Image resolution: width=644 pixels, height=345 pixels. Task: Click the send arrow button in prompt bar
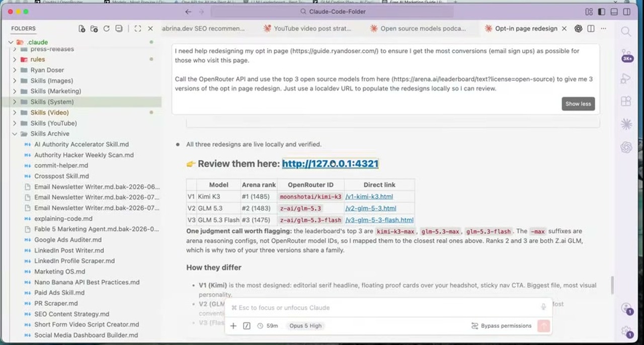543,326
